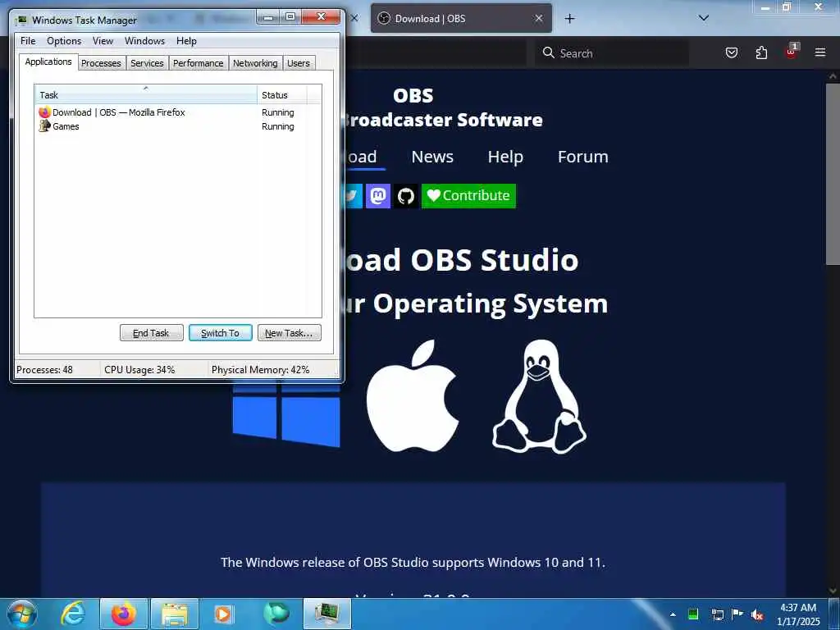Viewport: 840px width, 630px height.
Task: Click the Windows Start orb
Action: point(22,614)
